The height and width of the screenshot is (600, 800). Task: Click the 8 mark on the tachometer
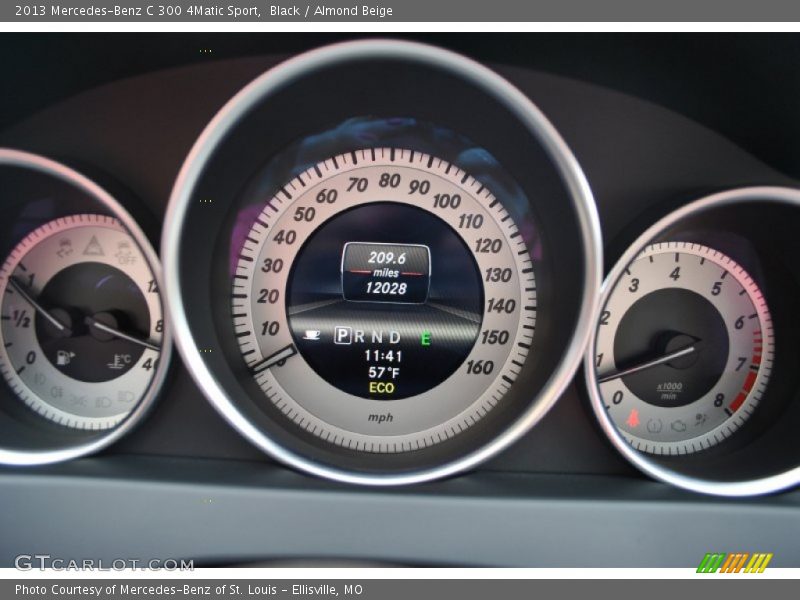point(719,399)
